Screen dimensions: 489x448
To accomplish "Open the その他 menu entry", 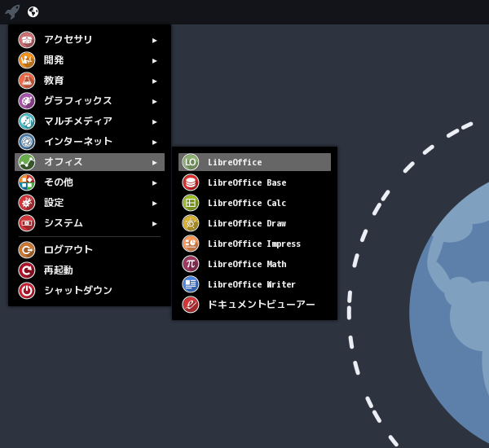I will click(x=90, y=182).
